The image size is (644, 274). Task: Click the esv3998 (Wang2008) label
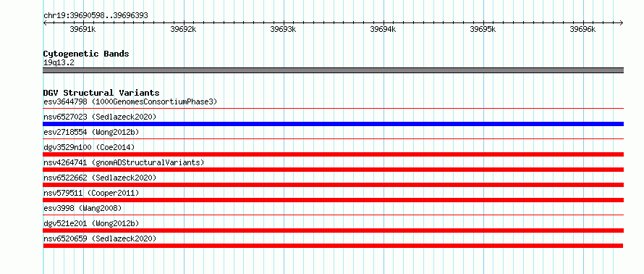pos(82,208)
